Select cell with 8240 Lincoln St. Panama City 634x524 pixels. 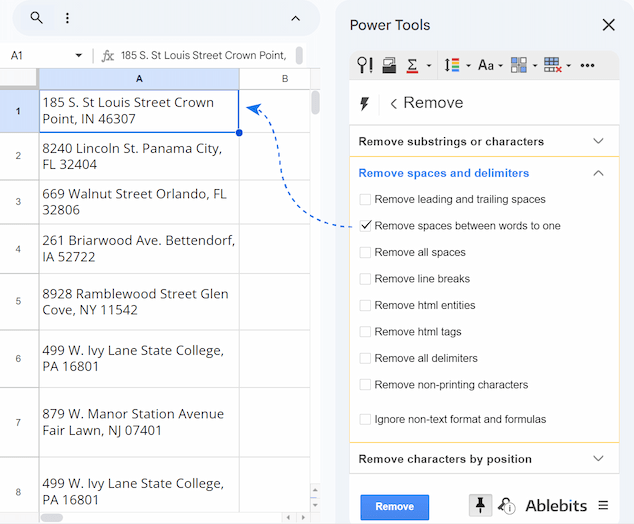139,156
